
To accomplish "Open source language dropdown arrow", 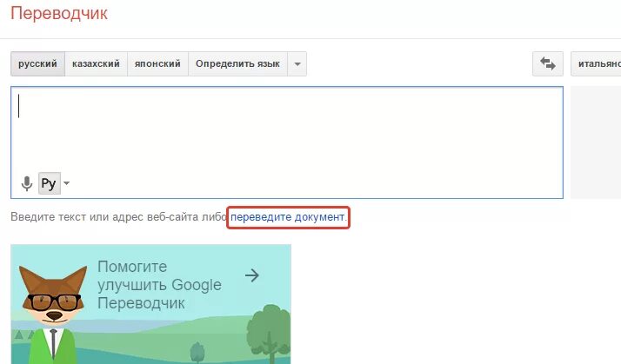I will point(297,63).
